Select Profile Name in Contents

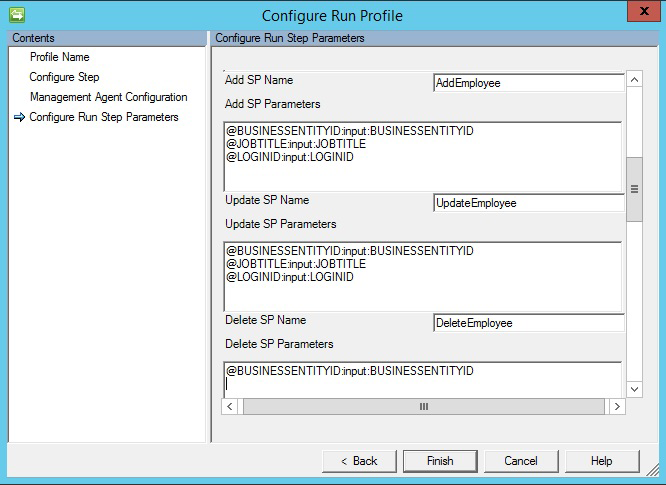59,57
